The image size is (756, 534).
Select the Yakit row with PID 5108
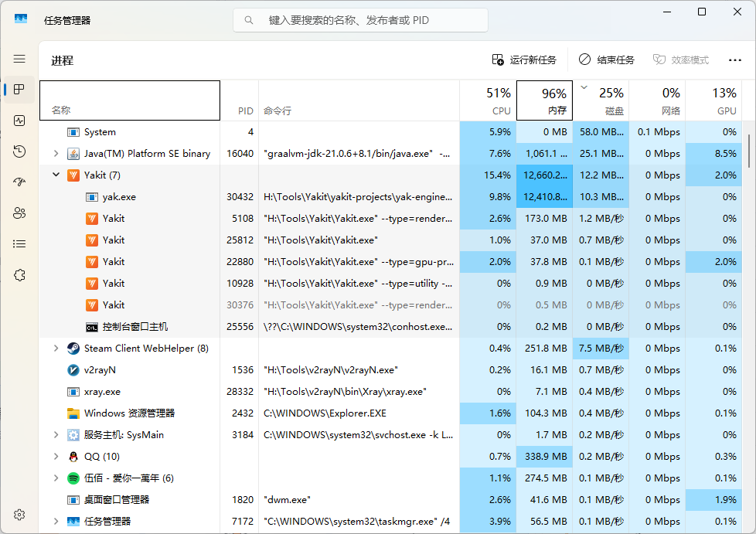coord(390,219)
